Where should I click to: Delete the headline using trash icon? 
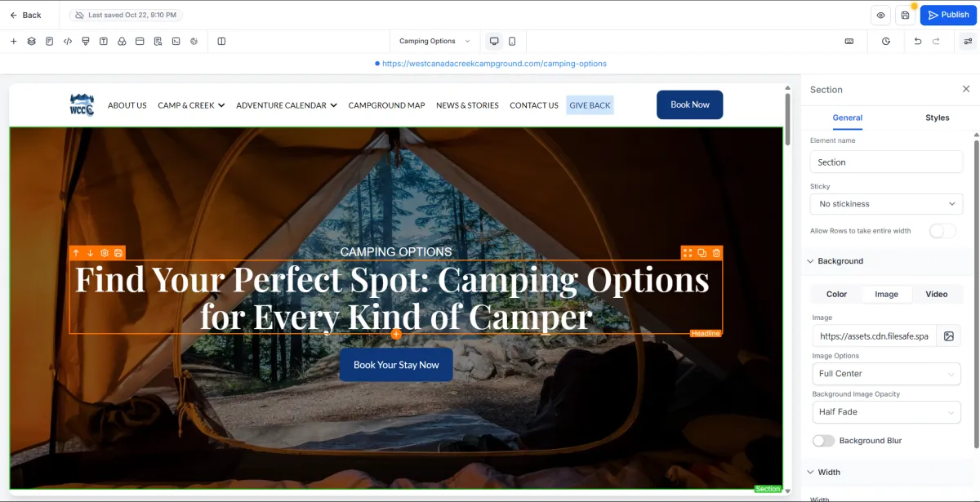716,253
